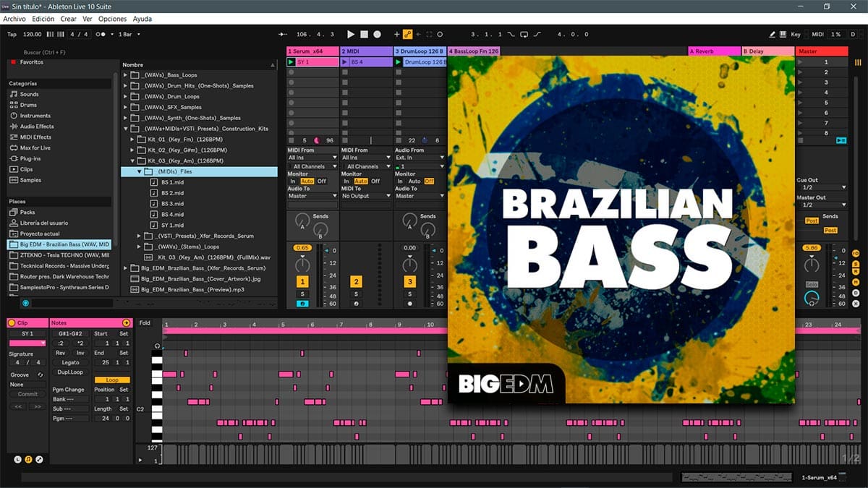Toggle the computer MIDI keyboard icon

point(783,34)
